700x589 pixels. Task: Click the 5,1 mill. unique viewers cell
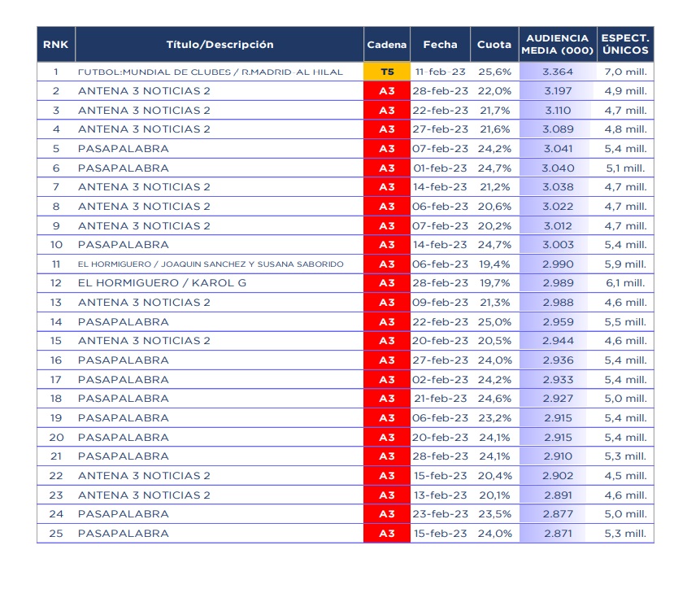click(625, 168)
